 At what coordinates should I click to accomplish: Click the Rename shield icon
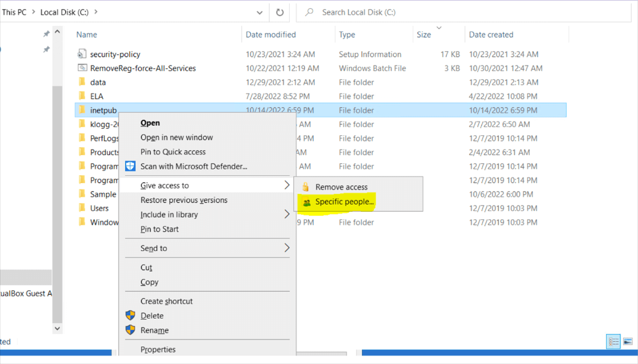point(130,330)
